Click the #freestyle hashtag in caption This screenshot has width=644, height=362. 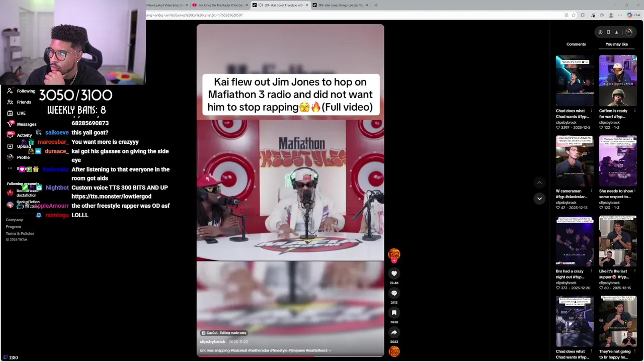coord(279,350)
